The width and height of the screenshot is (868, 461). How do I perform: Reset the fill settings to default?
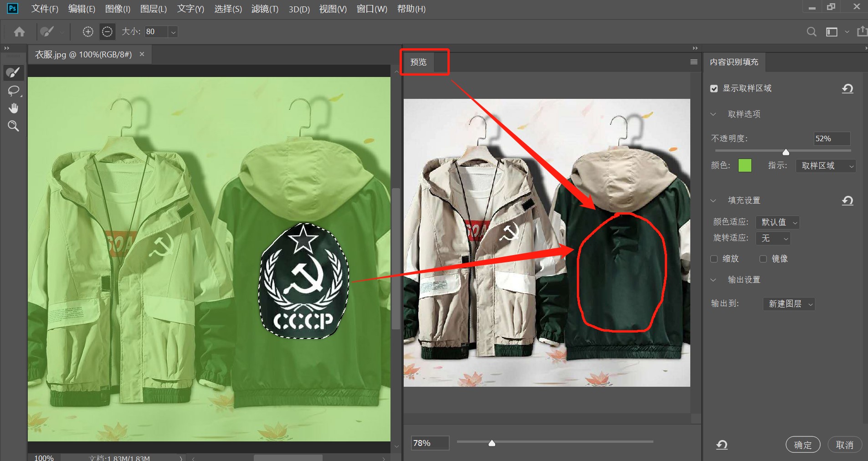[x=847, y=200]
